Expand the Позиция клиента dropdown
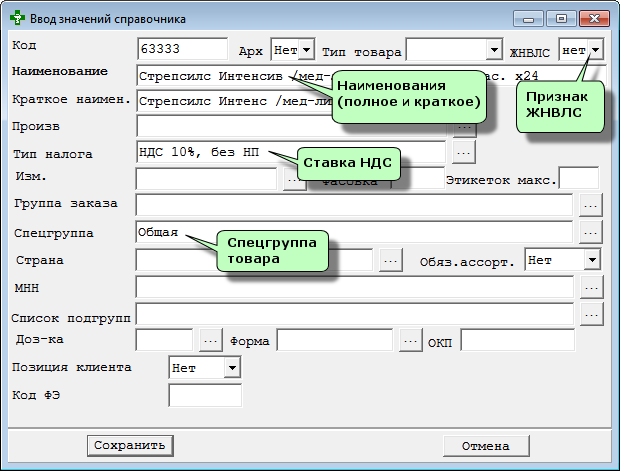Screen dimensions: 620x471 click(232, 368)
